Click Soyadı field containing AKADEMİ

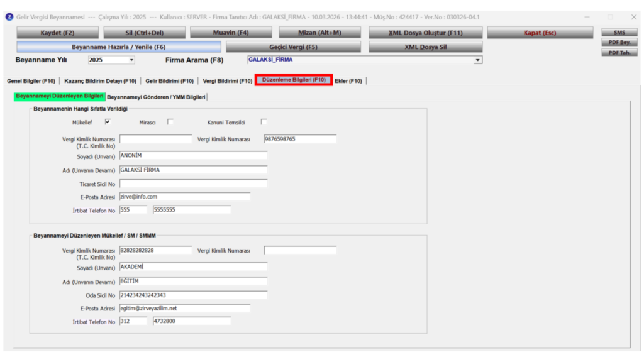[194, 266]
